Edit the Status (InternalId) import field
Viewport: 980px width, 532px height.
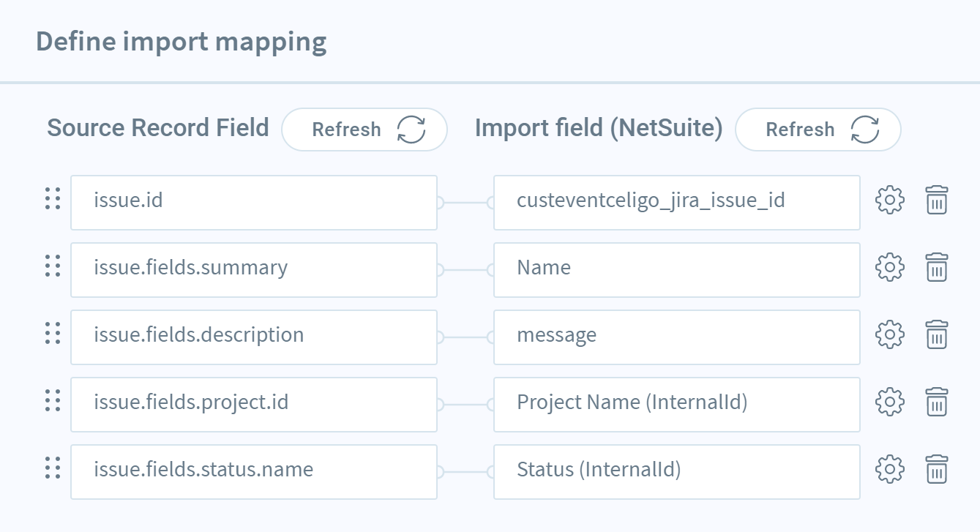click(677, 471)
